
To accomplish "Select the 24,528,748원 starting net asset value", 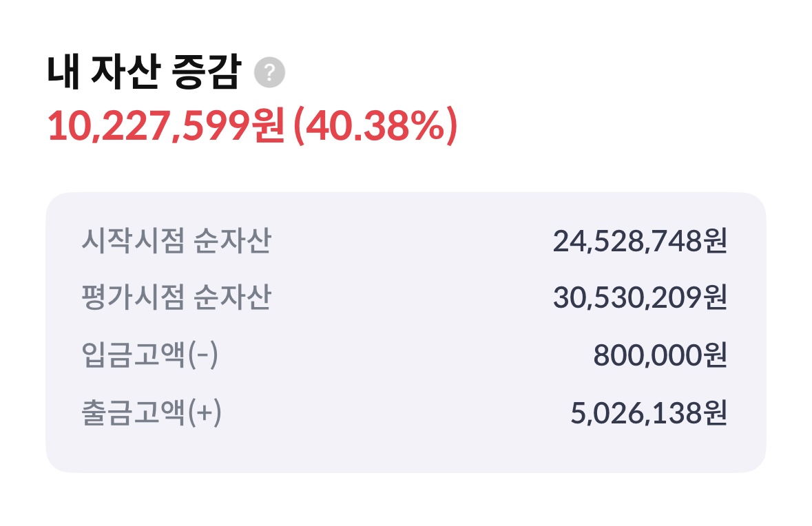I will click(x=639, y=242).
